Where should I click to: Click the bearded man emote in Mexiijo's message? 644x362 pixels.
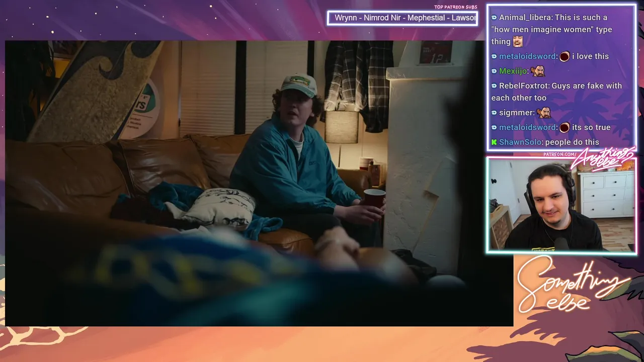538,71
